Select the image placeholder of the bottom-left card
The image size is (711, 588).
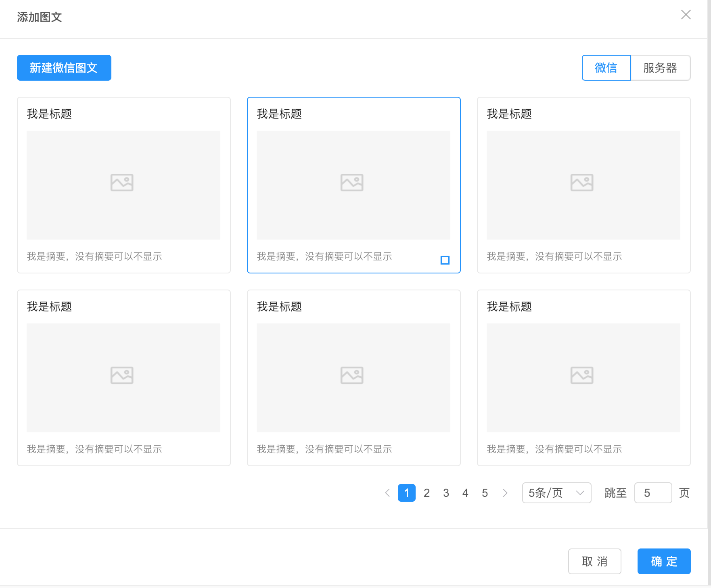(x=123, y=378)
